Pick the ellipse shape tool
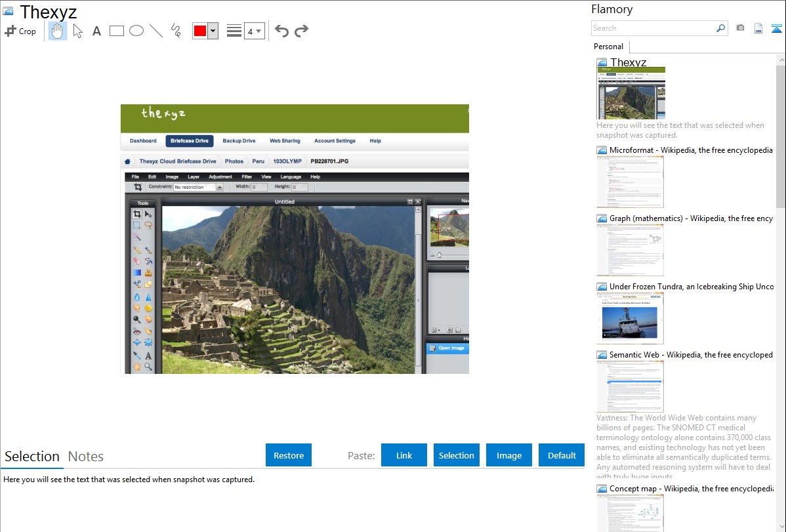786x532 pixels. click(136, 31)
